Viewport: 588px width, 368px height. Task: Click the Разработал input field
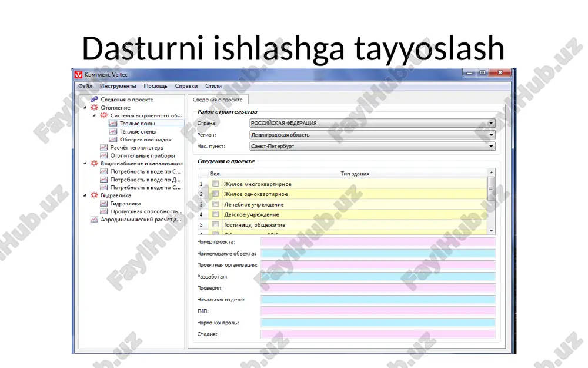[x=378, y=277]
